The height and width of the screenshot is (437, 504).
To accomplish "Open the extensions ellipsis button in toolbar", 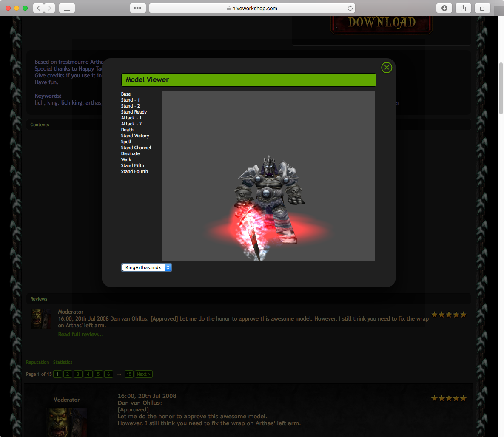I will [x=138, y=8].
